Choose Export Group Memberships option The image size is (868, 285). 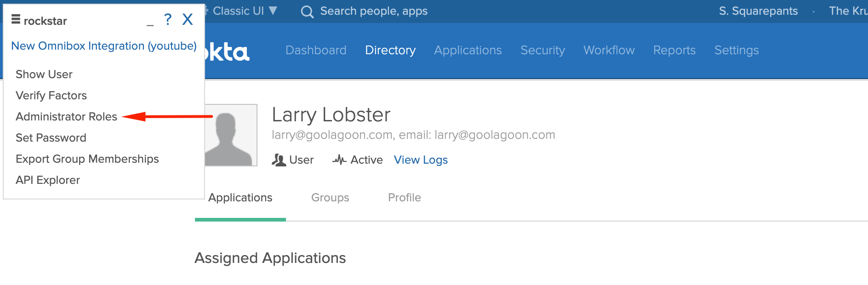click(87, 159)
